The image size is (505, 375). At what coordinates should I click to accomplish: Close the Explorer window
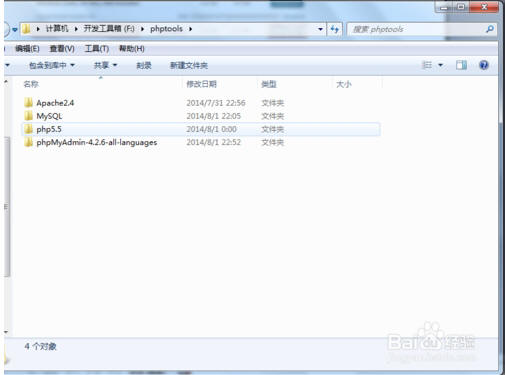click(x=484, y=7)
